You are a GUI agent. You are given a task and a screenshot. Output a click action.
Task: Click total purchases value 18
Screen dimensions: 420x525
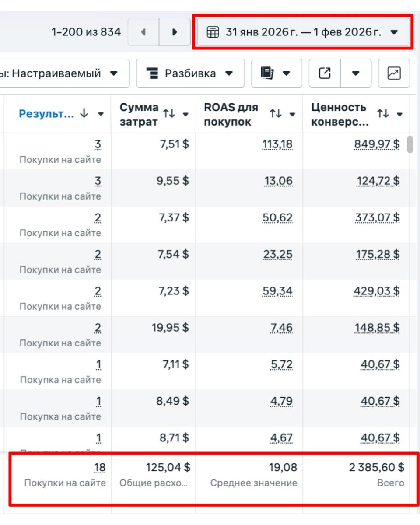click(x=99, y=468)
